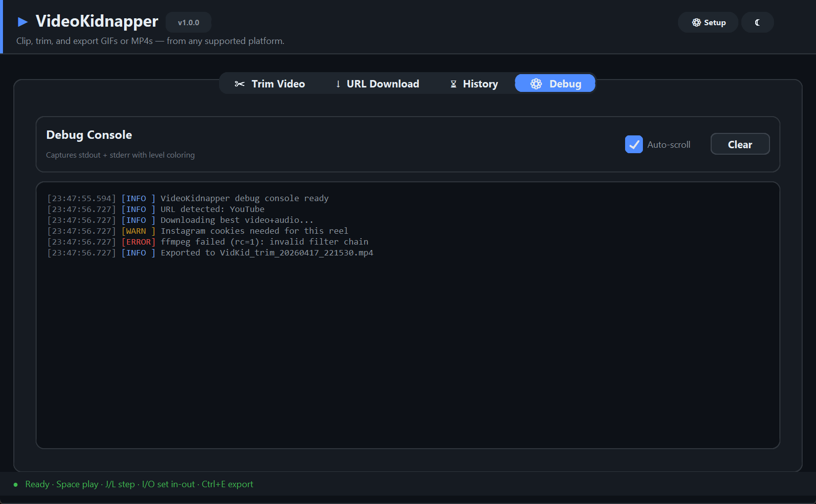This screenshot has width=816, height=504.
Task: Switch to the Trim Video tab
Action: click(x=270, y=84)
